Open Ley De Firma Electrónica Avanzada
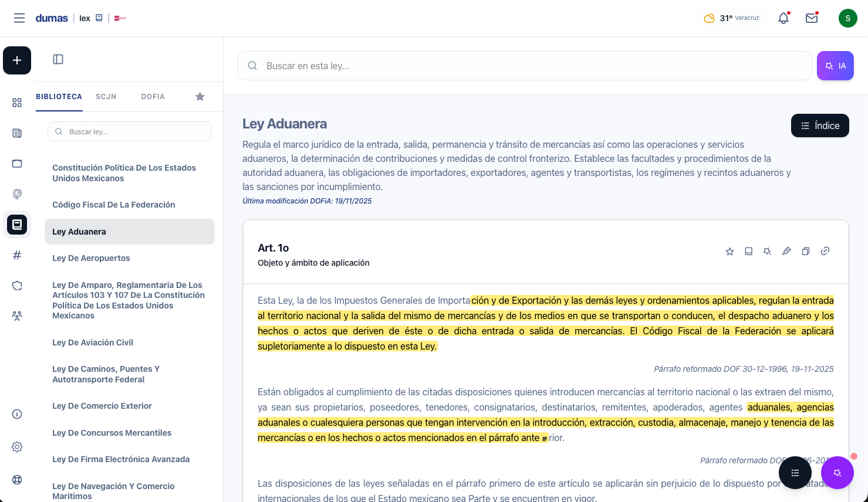Image resolution: width=868 pixels, height=502 pixels. (x=130, y=459)
